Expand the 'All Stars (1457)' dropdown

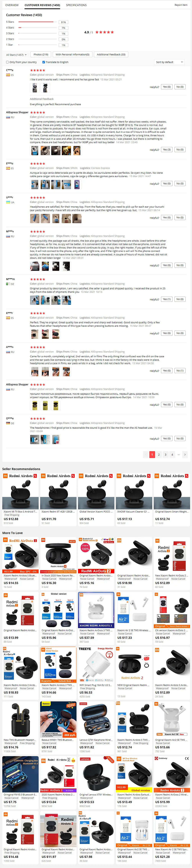point(16,55)
